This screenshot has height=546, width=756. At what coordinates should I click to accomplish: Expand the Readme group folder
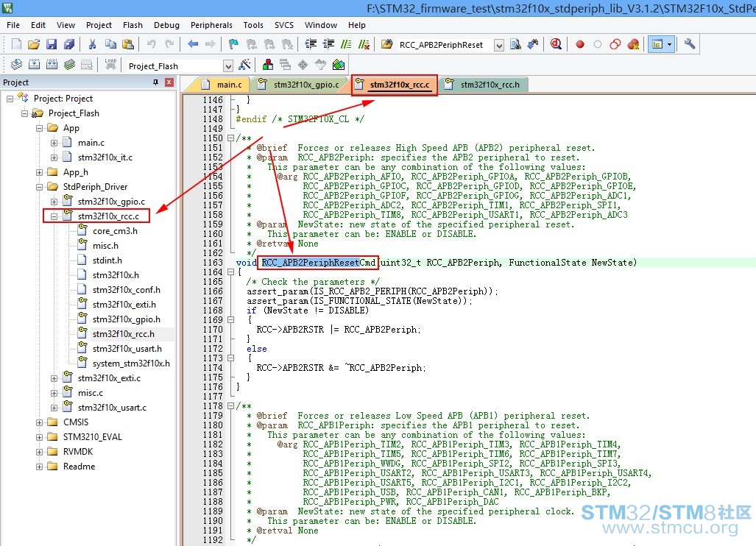(x=40, y=467)
